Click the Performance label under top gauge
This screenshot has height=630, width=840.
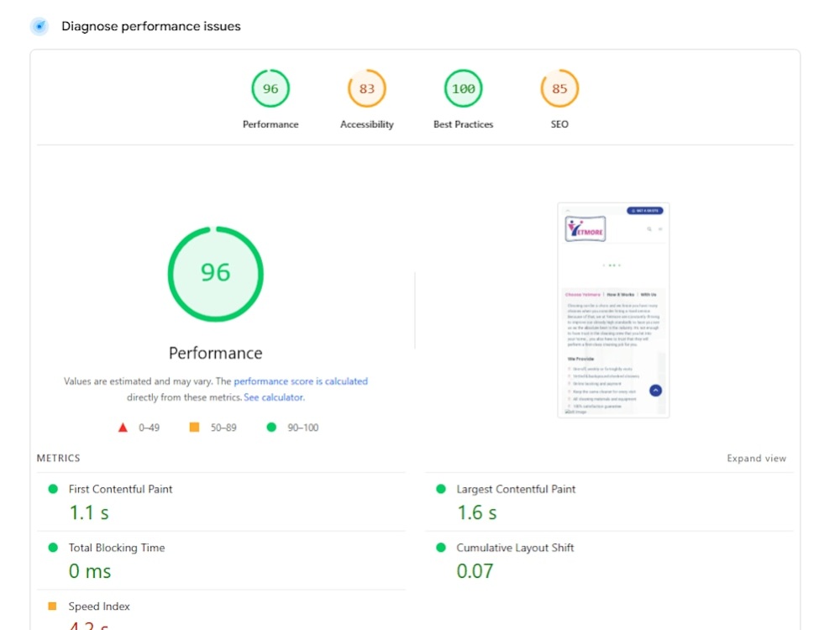click(270, 124)
